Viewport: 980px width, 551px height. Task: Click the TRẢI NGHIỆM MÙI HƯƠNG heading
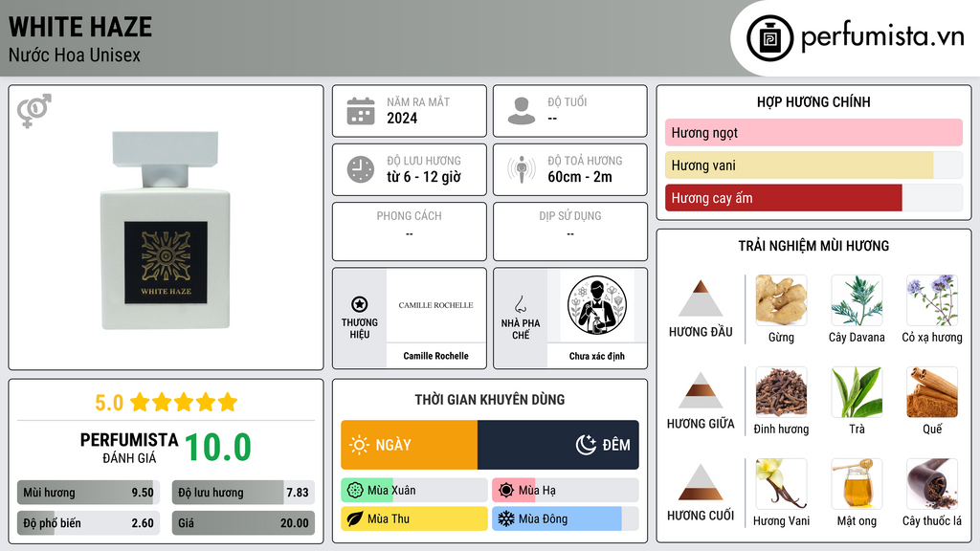[x=813, y=246]
